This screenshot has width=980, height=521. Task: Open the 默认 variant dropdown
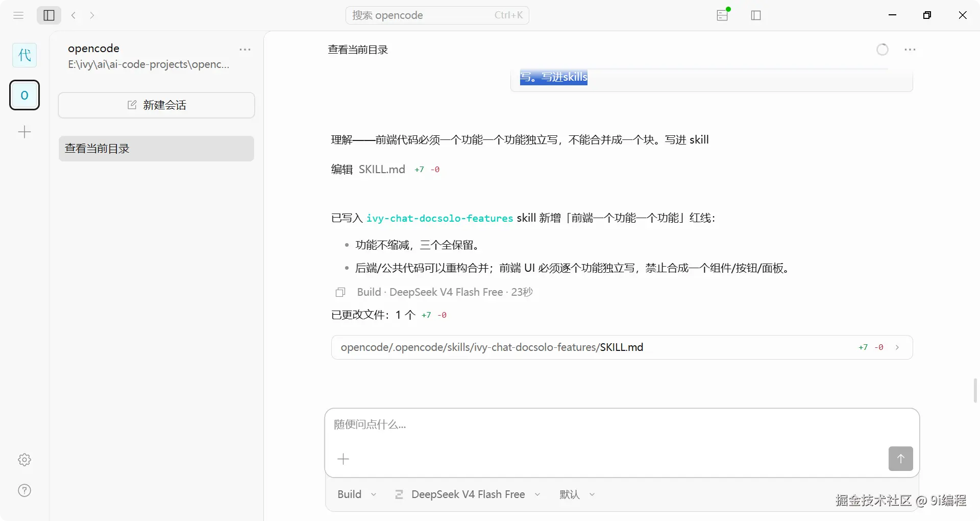point(577,494)
